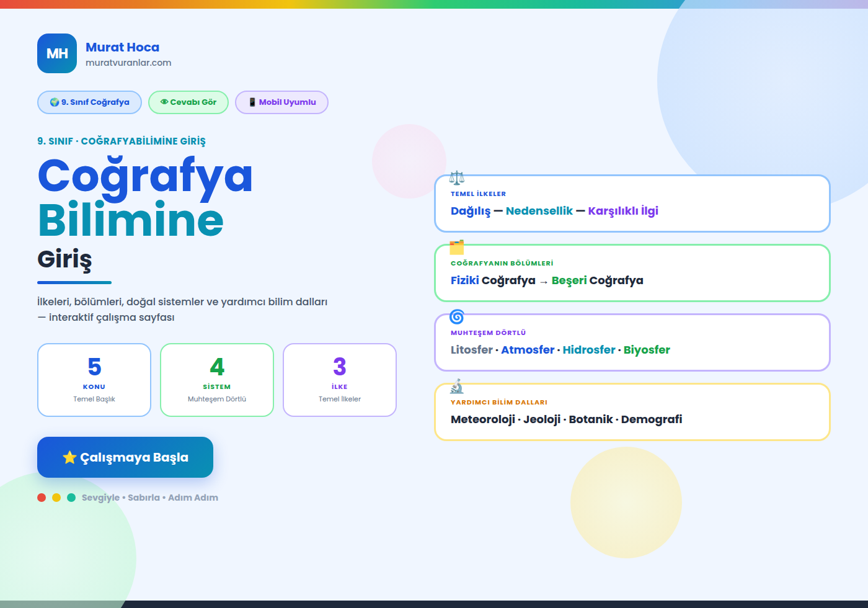868x608 pixels.
Task: Open the muratvuranlar.com link
Action: (128, 63)
